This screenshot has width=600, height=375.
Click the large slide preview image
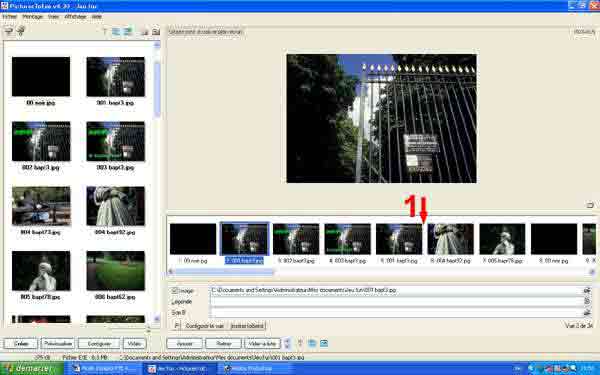point(382,119)
